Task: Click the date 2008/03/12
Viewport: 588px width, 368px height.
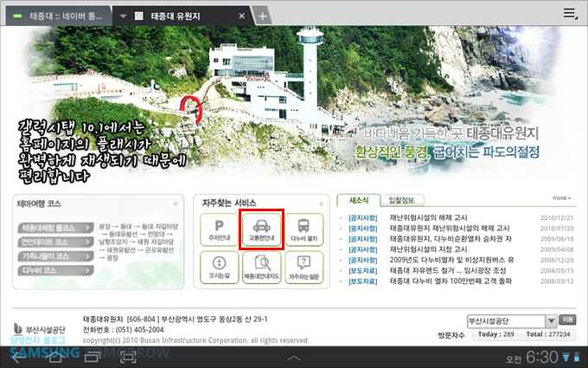Action: (x=557, y=281)
